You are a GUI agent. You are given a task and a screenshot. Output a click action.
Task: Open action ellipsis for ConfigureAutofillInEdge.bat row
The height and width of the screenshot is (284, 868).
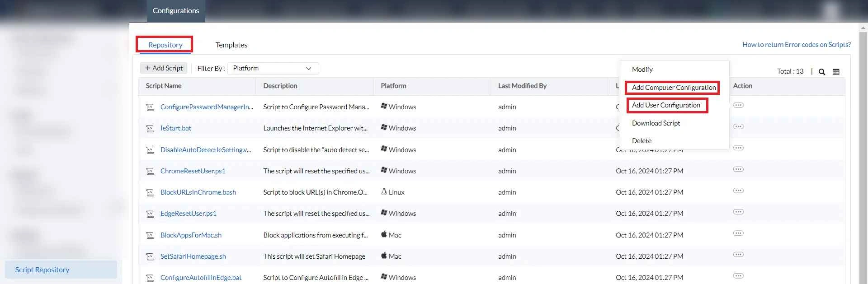click(738, 276)
